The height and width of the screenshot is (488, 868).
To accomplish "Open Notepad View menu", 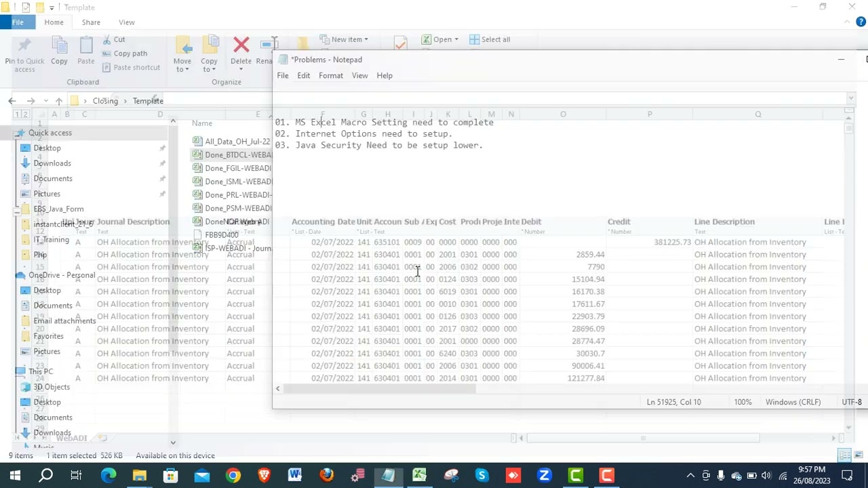I will (359, 75).
